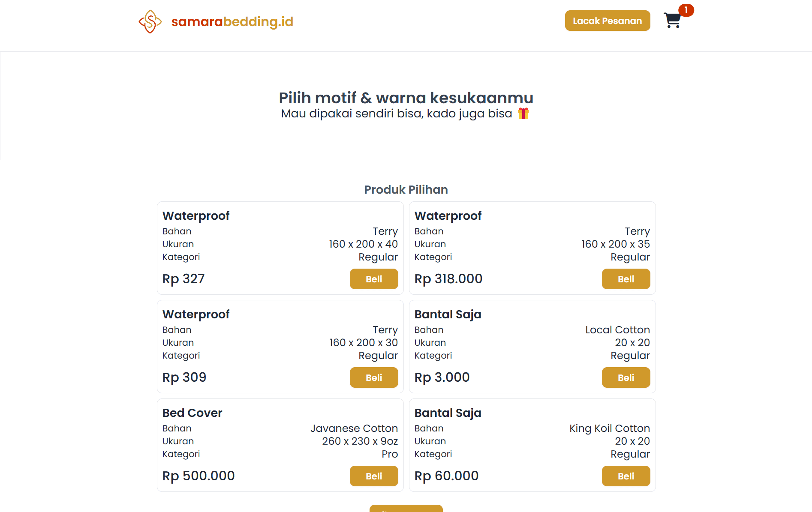
Task: Buy the Waterproof priced Rp 318.000
Action: click(x=626, y=279)
